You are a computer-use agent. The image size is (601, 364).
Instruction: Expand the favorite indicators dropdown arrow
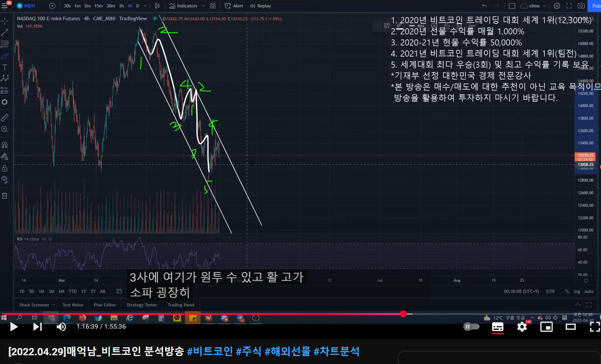(x=203, y=6)
